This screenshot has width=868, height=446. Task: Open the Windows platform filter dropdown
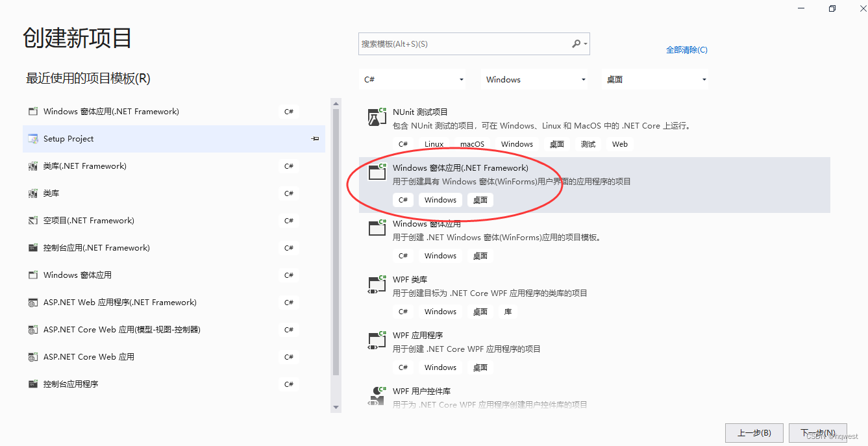pyautogui.click(x=534, y=79)
